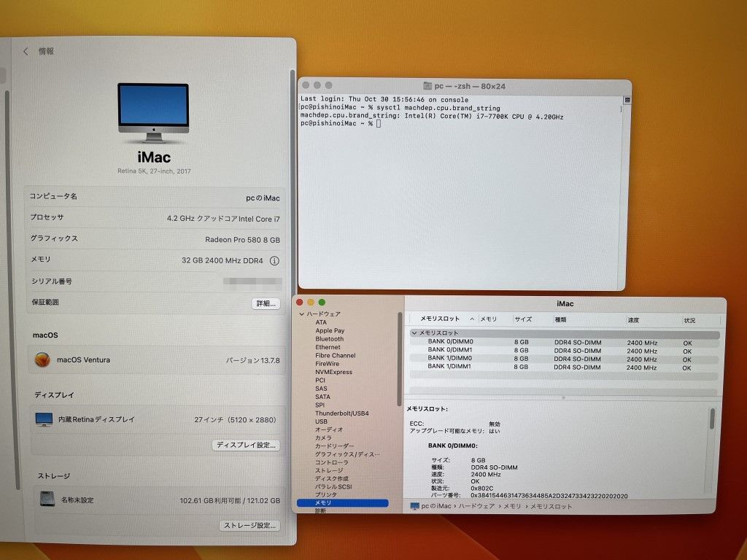The height and width of the screenshot is (560, 747).
Task: Click the built-in Retina display monitor icon
Action: (x=44, y=419)
